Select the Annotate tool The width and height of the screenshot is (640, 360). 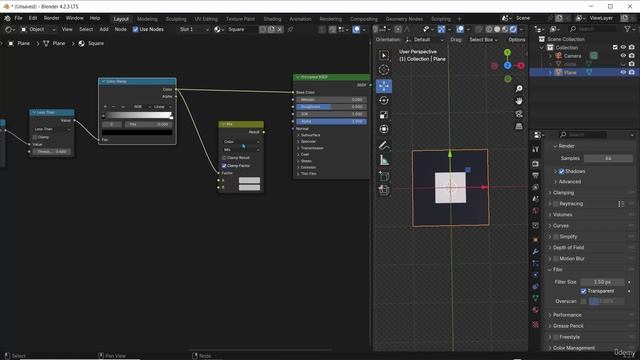coord(384,145)
